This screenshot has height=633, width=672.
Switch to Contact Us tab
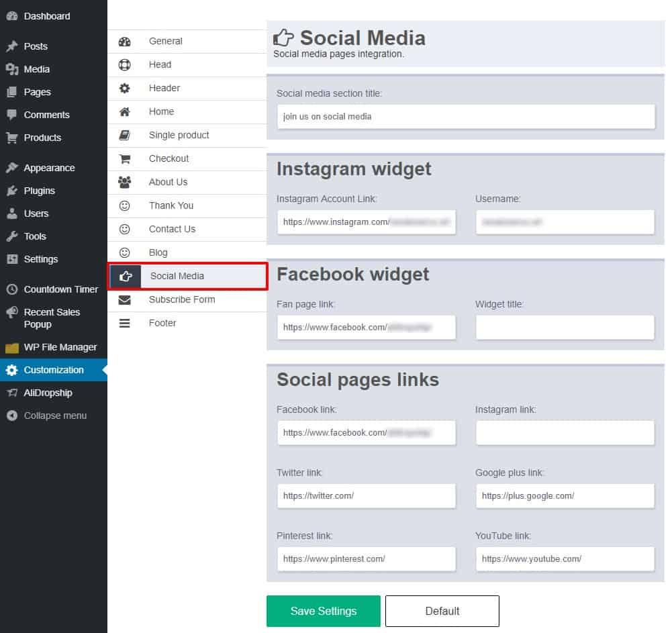click(187, 230)
